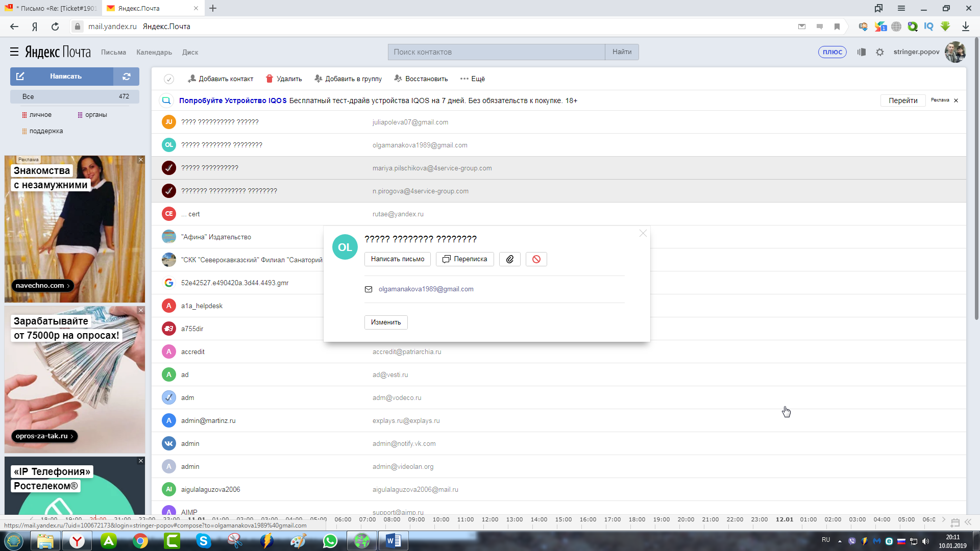Select the a1a_helpdesk contact avatar

(x=169, y=306)
